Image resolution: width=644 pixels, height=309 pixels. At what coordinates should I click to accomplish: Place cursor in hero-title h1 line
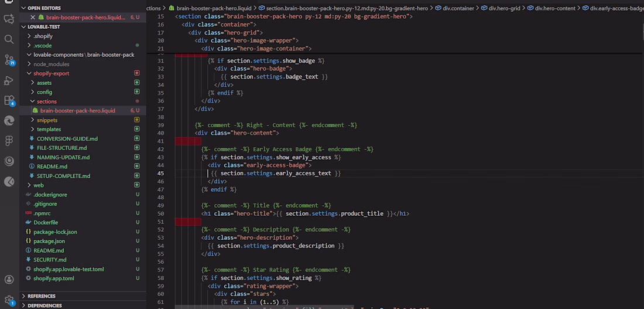point(305,213)
